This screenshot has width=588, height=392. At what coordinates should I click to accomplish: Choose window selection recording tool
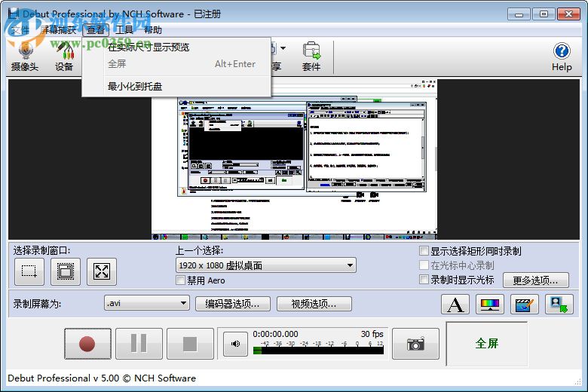pyautogui.click(x=66, y=271)
